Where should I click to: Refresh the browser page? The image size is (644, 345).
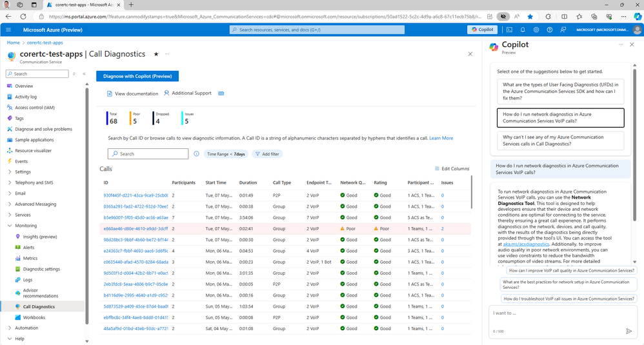pos(23,16)
